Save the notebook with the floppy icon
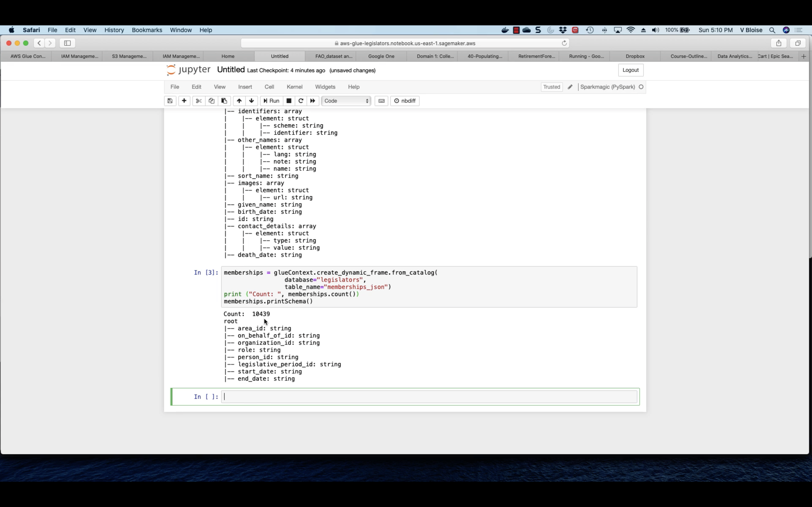 coord(170,101)
